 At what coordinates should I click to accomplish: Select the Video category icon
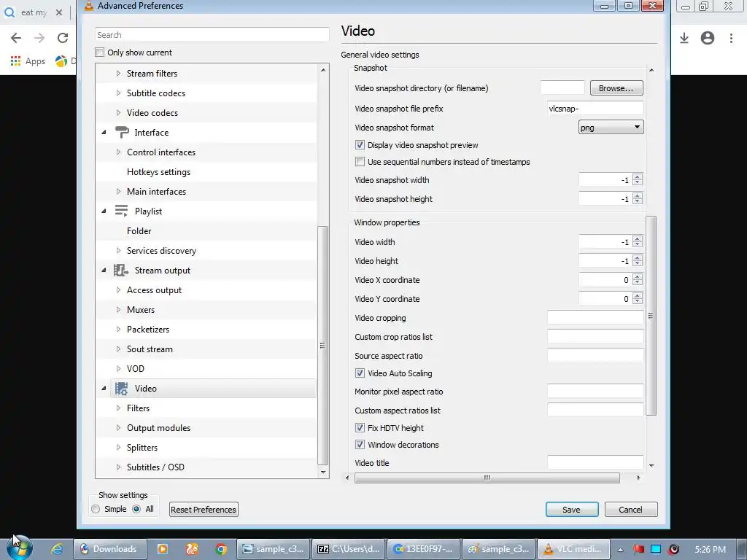coord(122,389)
